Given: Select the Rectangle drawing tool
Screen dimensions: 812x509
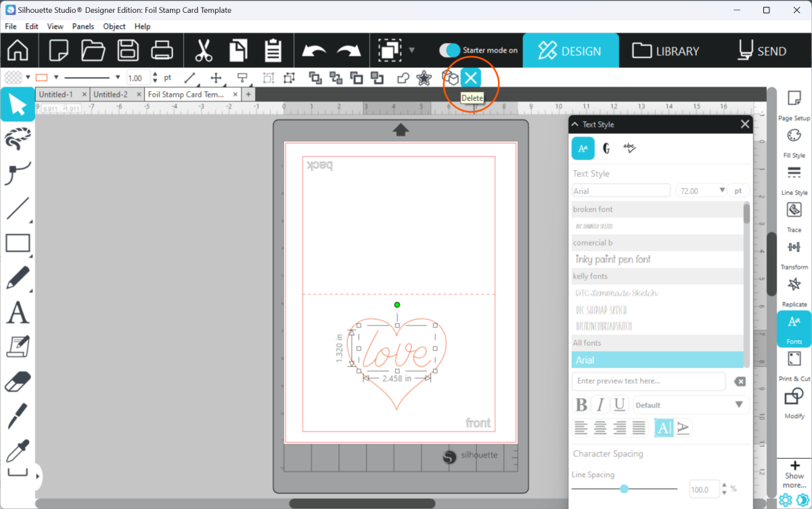Looking at the screenshot, I should click(x=18, y=244).
